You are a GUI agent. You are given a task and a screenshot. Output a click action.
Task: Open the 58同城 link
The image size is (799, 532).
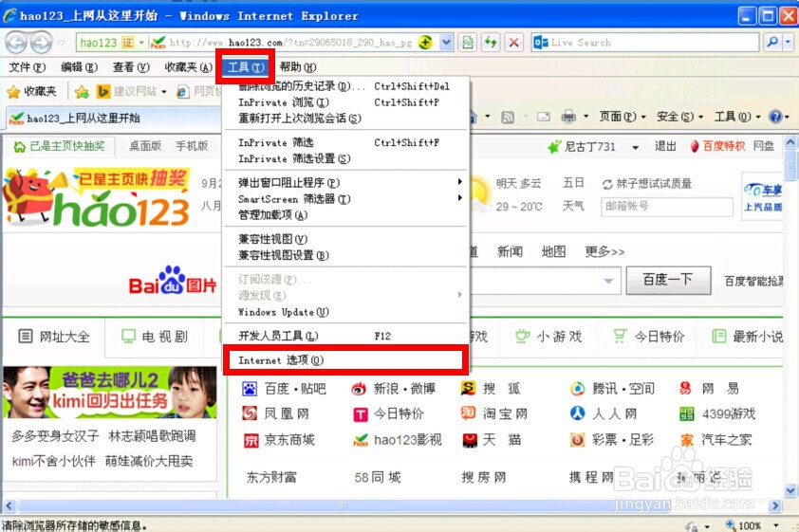point(378,477)
